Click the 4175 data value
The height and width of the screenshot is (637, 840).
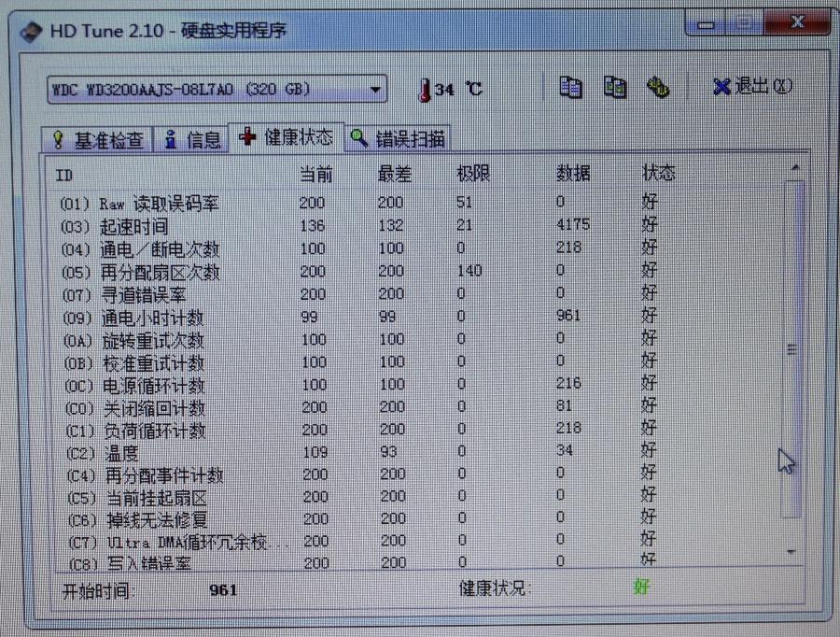[x=573, y=224]
